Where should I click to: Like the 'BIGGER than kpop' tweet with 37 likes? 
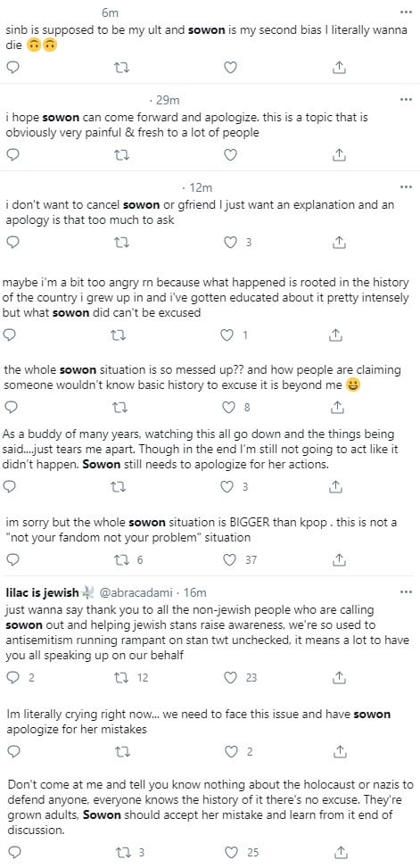click(x=229, y=559)
